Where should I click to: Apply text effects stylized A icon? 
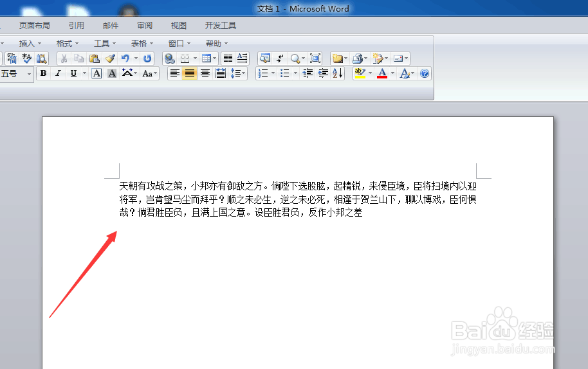click(404, 73)
